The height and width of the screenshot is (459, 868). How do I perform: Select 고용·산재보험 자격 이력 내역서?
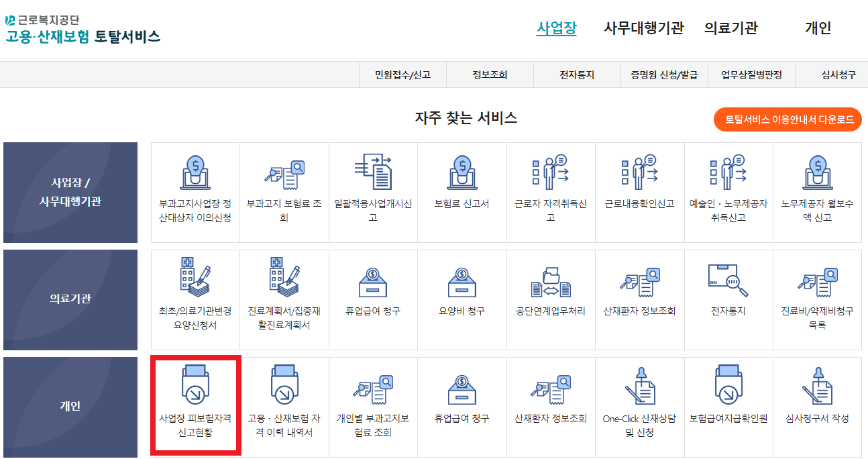[284, 407]
